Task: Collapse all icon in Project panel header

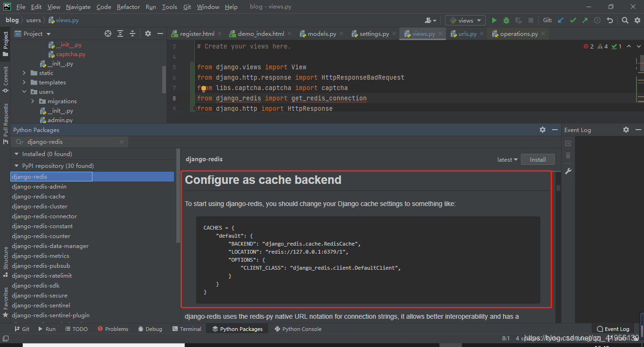Action: [x=132, y=33]
